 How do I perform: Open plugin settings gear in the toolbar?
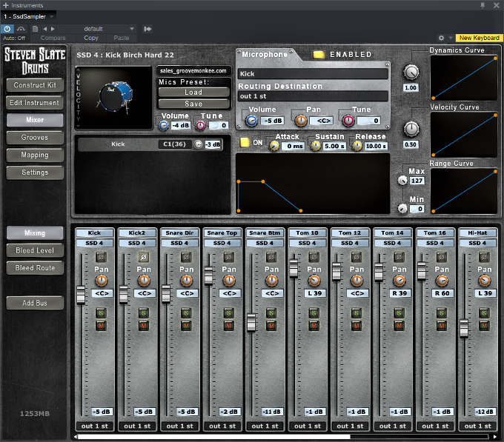tap(441, 38)
